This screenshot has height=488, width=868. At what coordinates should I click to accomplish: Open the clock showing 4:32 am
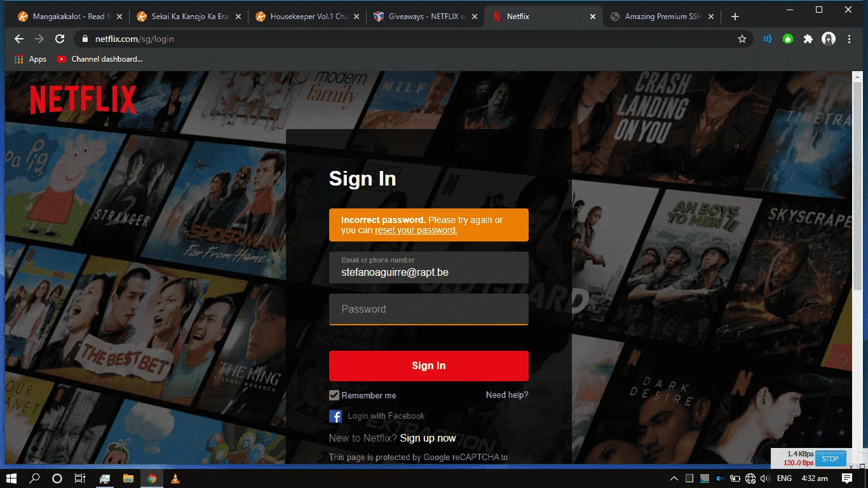(815, 478)
